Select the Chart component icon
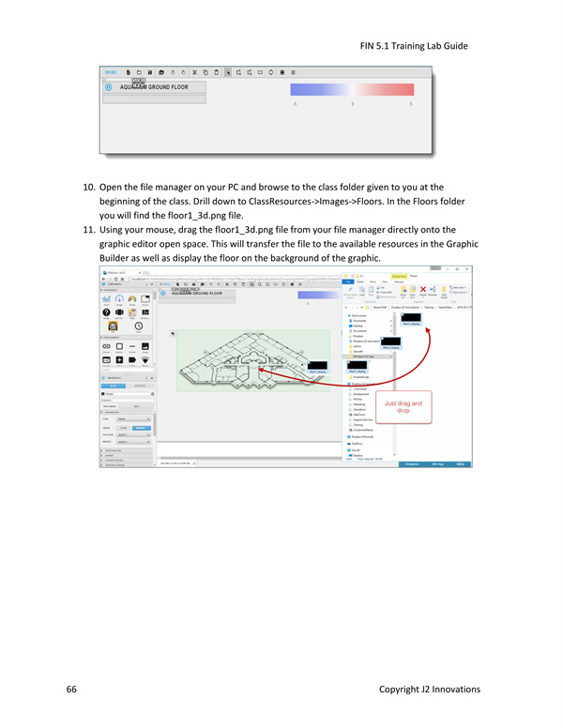563x728 pixels. [x=106, y=299]
